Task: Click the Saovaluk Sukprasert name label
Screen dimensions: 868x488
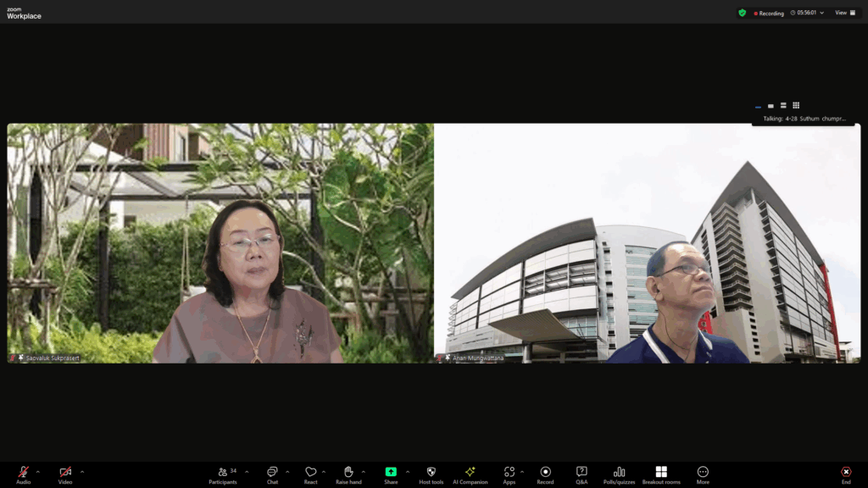Action: pos(53,358)
